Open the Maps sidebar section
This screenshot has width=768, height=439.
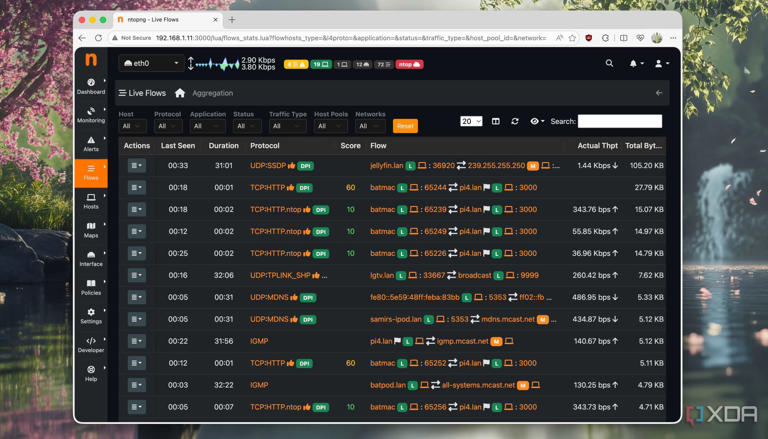tap(91, 230)
